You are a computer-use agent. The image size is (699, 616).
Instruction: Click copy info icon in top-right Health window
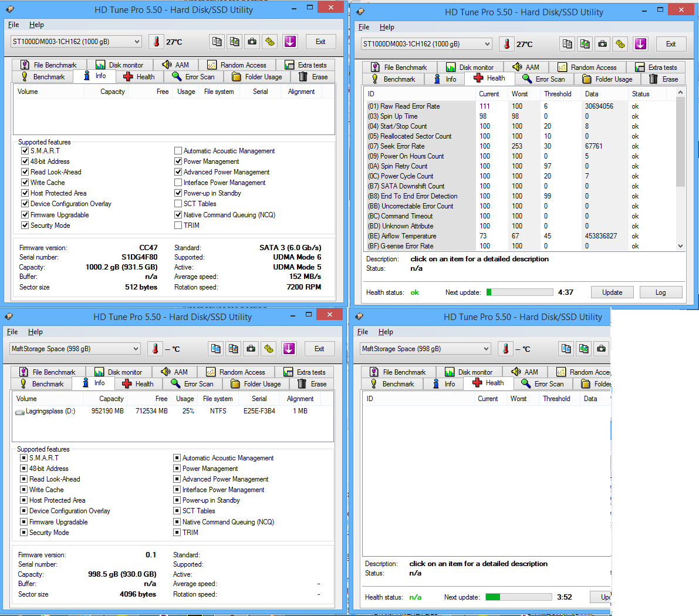tap(568, 44)
